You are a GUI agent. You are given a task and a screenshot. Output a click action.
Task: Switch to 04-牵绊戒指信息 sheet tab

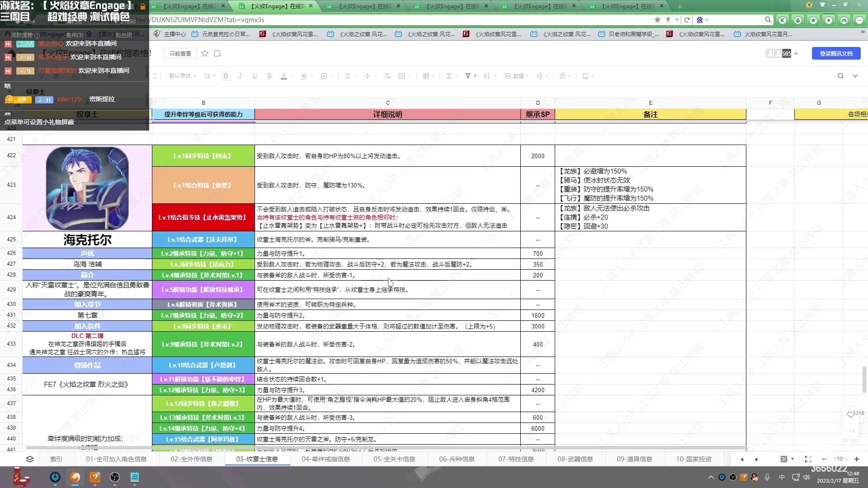pyautogui.click(x=325, y=459)
